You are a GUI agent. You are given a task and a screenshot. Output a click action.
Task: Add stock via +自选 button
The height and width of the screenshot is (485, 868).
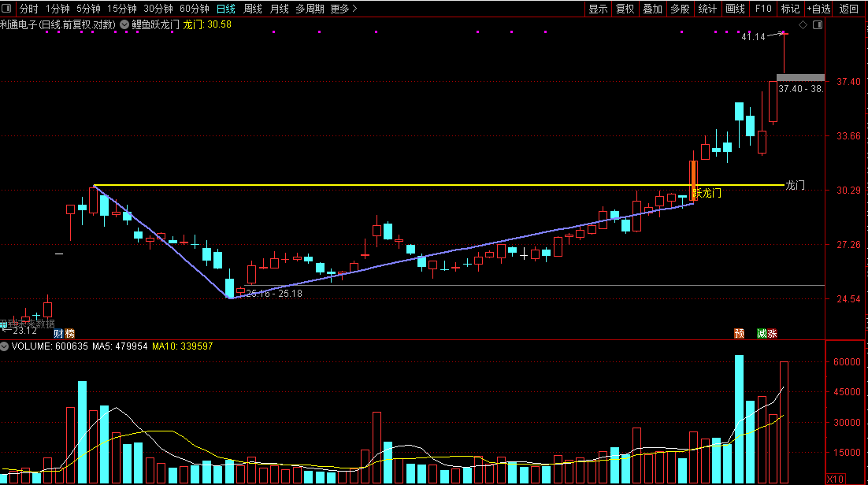click(818, 9)
